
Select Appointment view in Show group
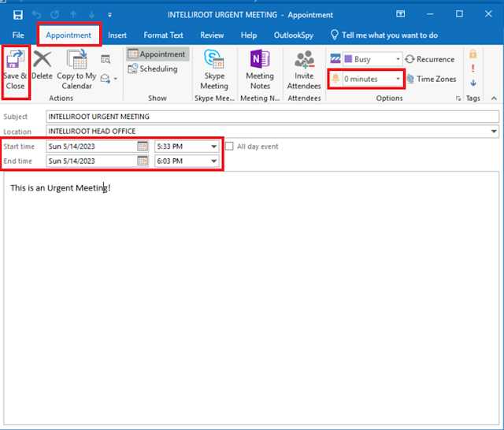point(157,54)
